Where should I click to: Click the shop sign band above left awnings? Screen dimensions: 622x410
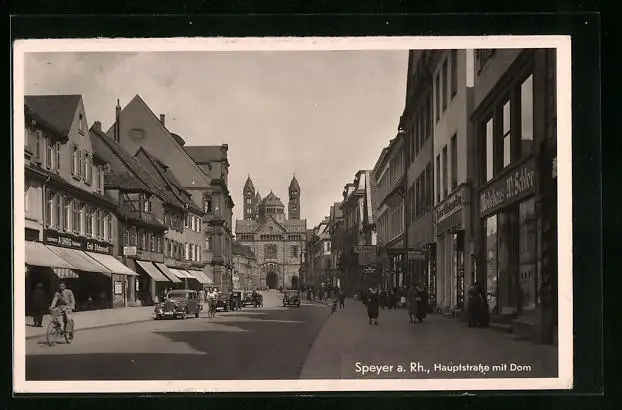(x=76, y=242)
